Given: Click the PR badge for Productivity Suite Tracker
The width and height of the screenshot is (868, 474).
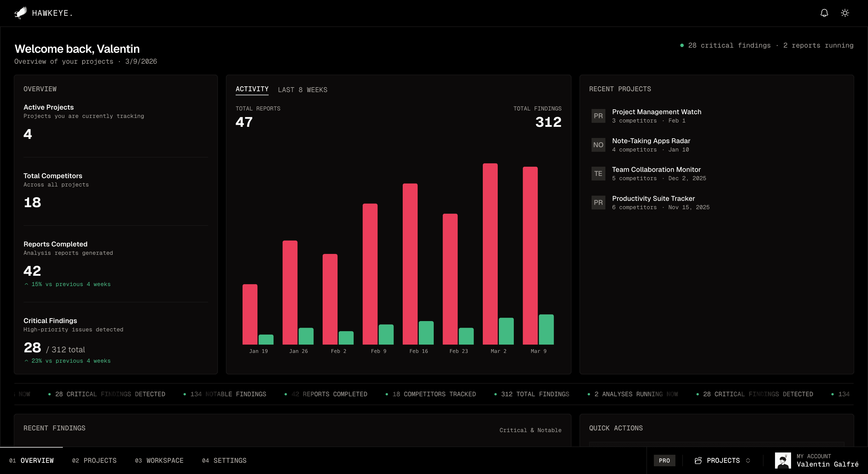Looking at the screenshot, I should click(x=598, y=203).
